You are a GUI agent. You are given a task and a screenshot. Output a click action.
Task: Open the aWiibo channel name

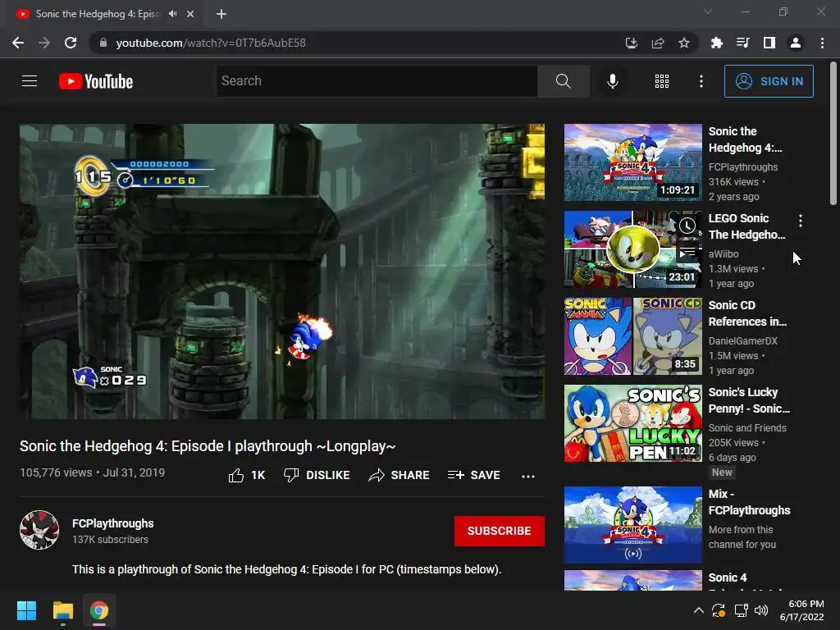pos(724,254)
